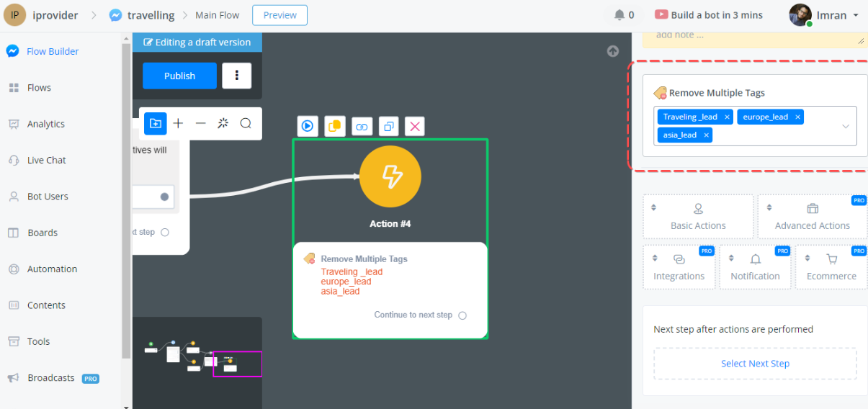Screen dimensions: 868x409
Task: Click the Continue to next step connector circle
Action: [x=462, y=315]
